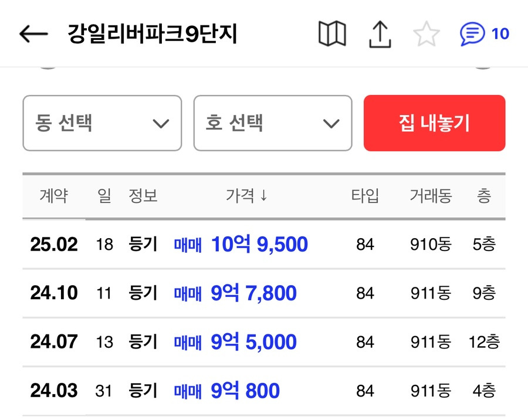Screen dimensions: 528x420
Task: Click 4층 in the 24.03 row
Action: point(484,391)
